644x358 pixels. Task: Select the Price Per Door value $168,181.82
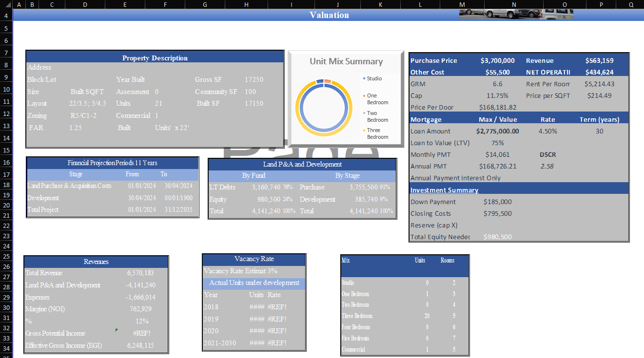tap(497, 107)
